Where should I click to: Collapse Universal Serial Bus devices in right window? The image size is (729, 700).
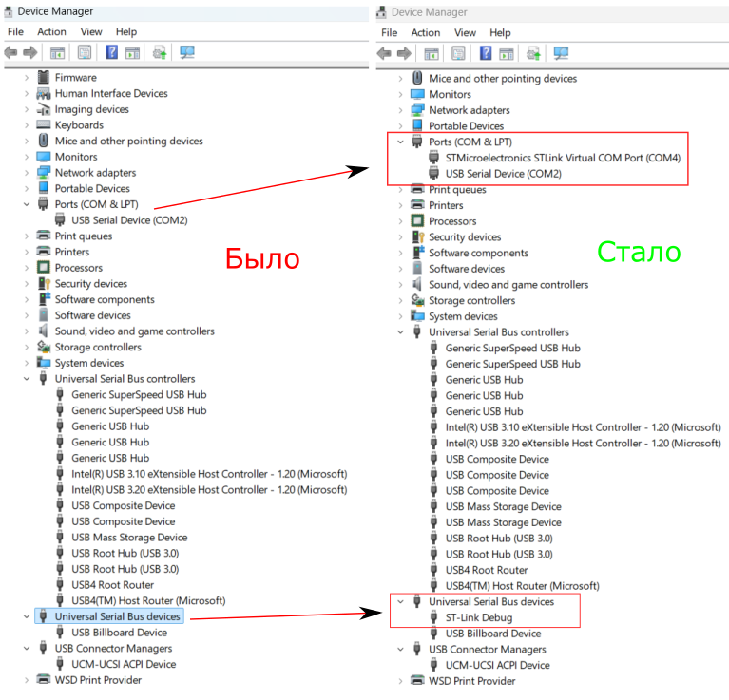400,601
